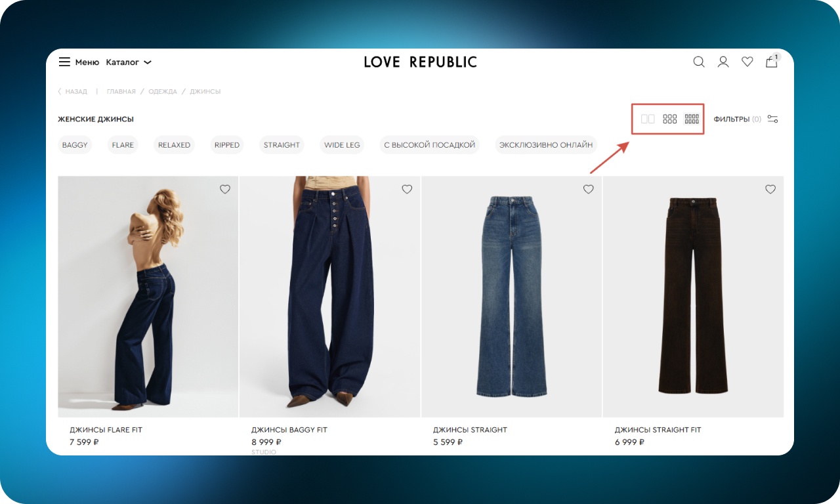The height and width of the screenshot is (504, 840).
Task: Select the BAGGY filter chip
Action: pyautogui.click(x=75, y=145)
